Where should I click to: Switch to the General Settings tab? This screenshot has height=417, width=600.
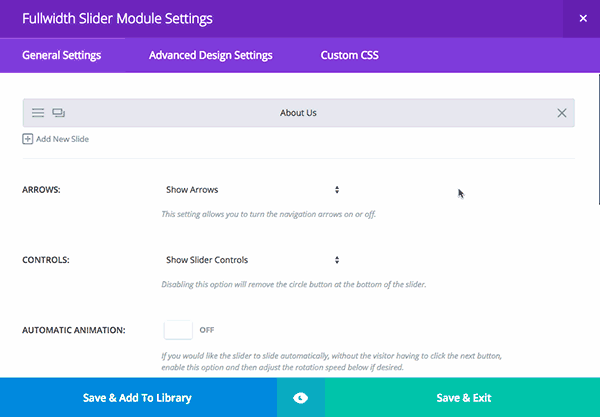coord(62,55)
